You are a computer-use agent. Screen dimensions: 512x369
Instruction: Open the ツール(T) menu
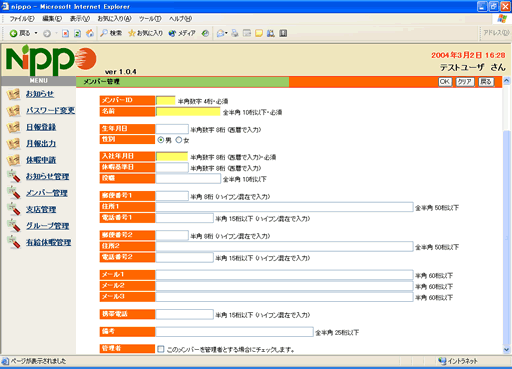150,19
